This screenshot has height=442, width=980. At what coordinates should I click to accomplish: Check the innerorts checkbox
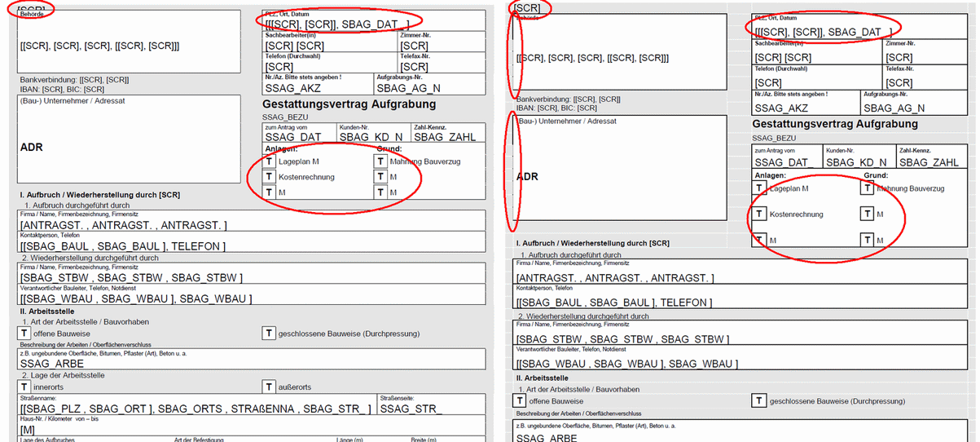(24, 387)
